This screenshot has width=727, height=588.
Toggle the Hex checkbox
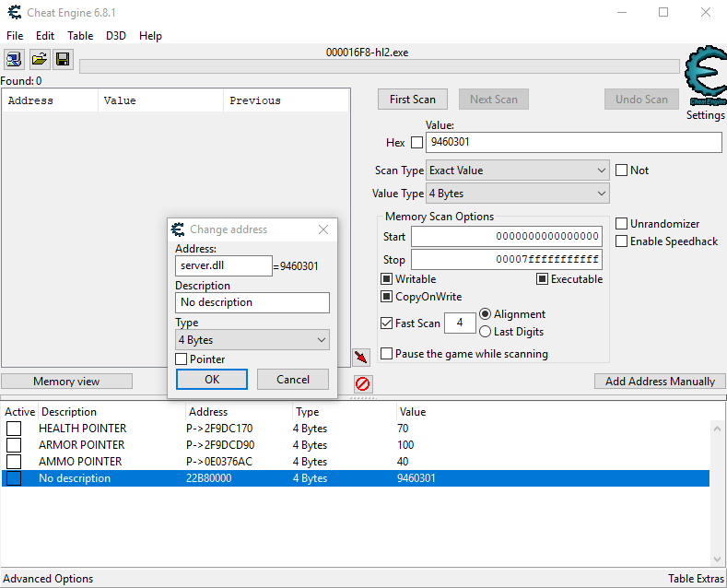tap(416, 143)
